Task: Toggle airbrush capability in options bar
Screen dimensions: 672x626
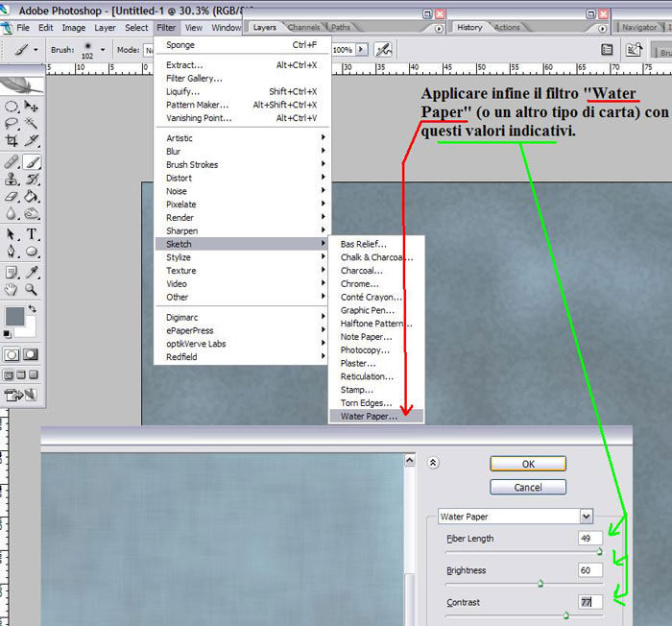Action: 384,50
